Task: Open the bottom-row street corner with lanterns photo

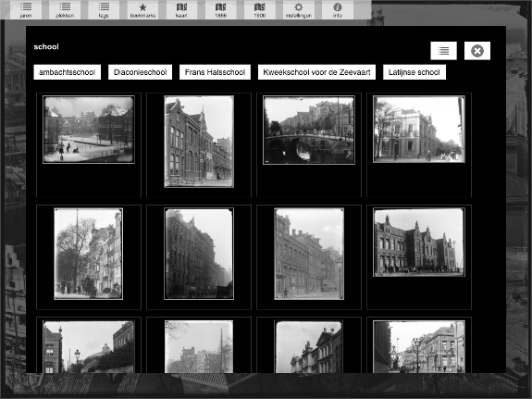Action: click(419, 347)
